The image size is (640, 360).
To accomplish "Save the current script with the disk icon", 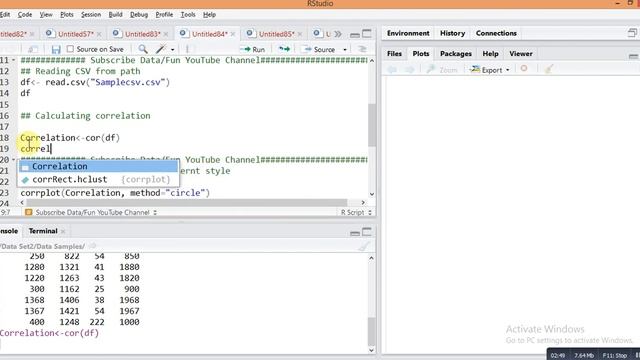I will pos(56,49).
